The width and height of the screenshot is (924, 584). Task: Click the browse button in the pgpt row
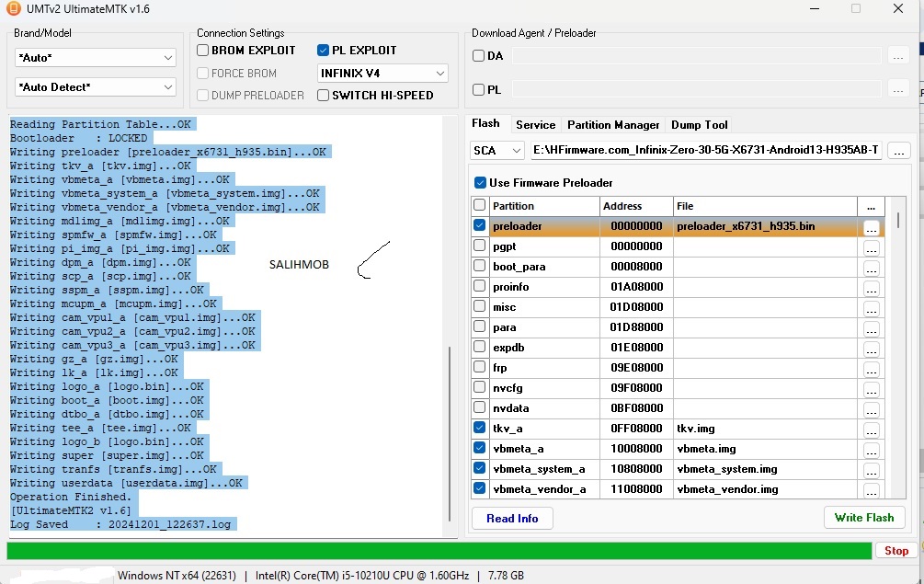point(871,247)
